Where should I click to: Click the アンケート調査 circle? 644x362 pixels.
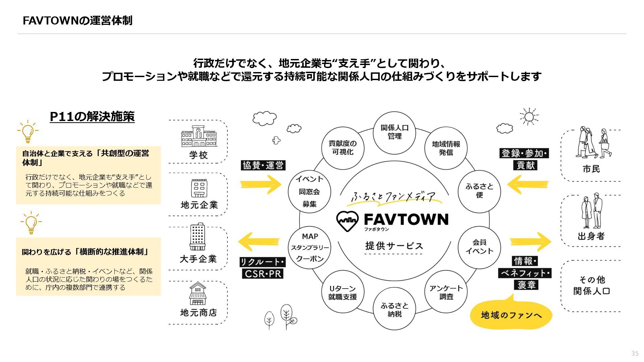coord(446,292)
